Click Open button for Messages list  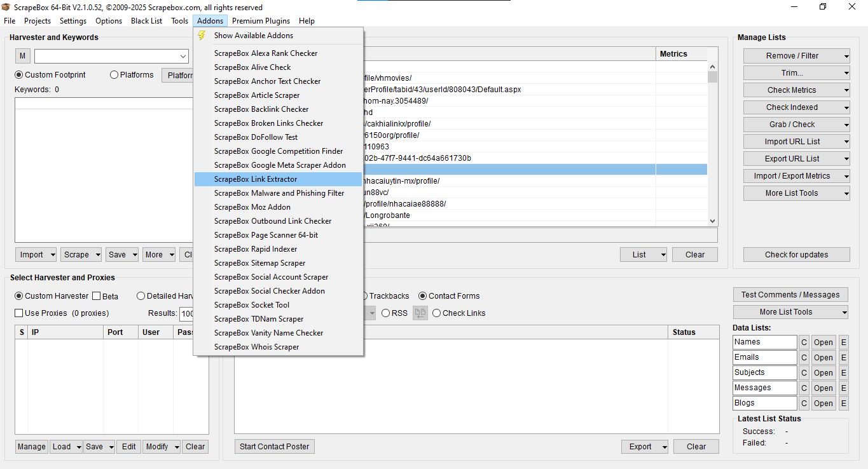coord(823,388)
